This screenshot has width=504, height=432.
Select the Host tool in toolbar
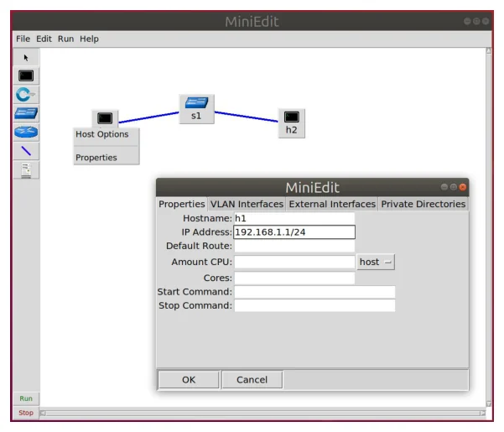pos(26,75)
